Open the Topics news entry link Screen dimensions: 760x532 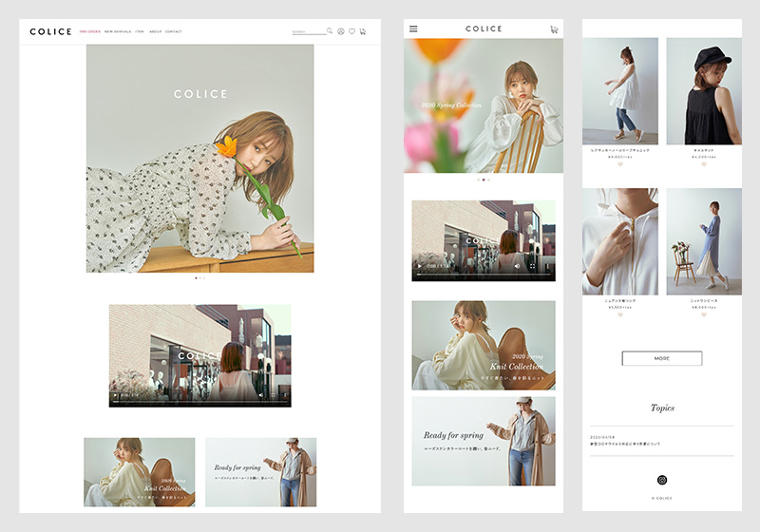point(625,443)
